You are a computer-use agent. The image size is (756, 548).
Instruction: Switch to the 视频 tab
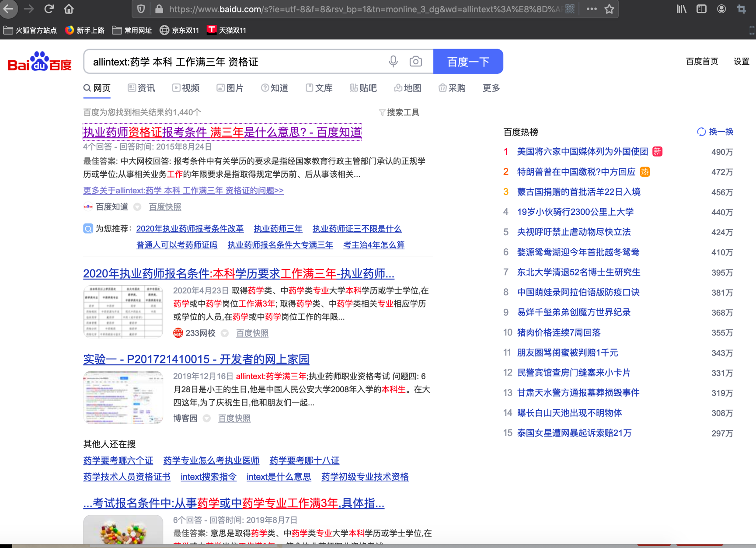pos(186,88)
